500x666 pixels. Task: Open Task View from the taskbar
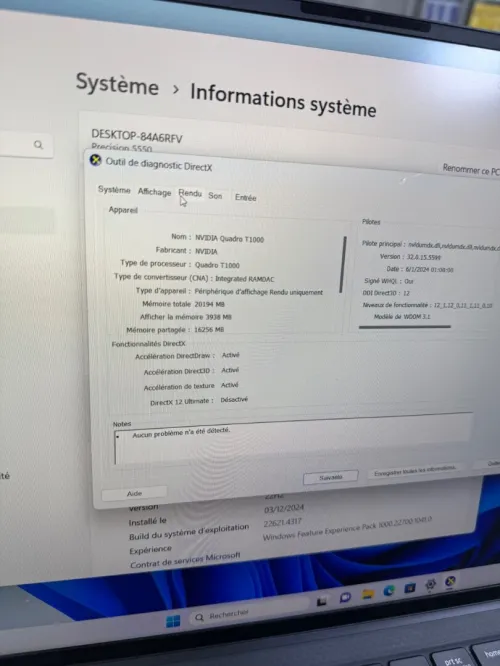click(x=322, y=601)
